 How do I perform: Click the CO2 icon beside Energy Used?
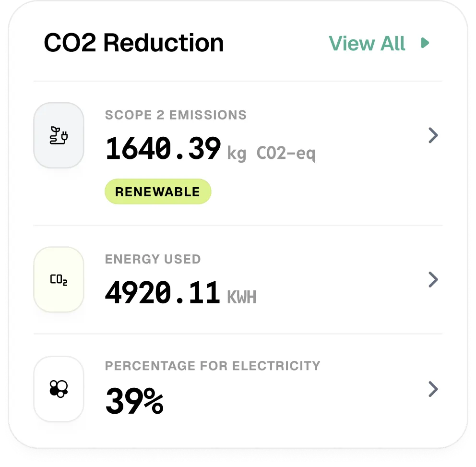point(59,280)
